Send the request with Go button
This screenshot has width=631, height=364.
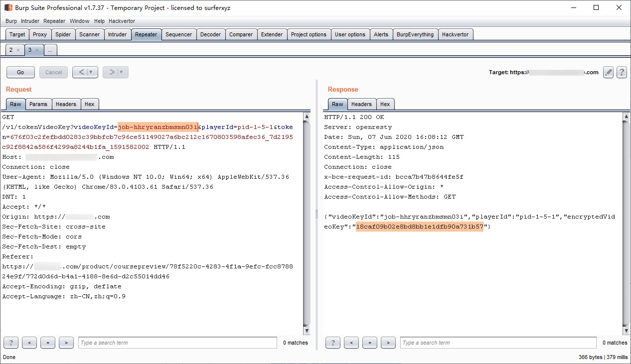coord(20,72)
